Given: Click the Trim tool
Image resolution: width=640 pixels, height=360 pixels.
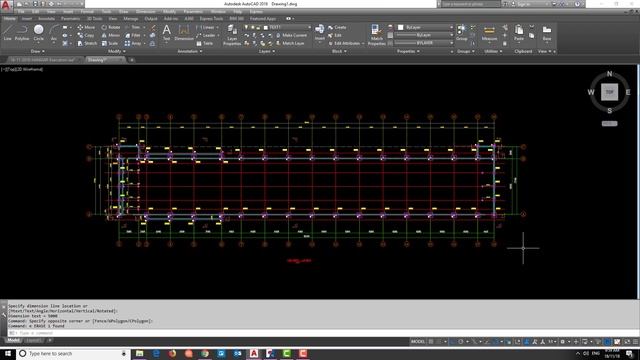Looking at the screenshot, I should pos(132,27).
